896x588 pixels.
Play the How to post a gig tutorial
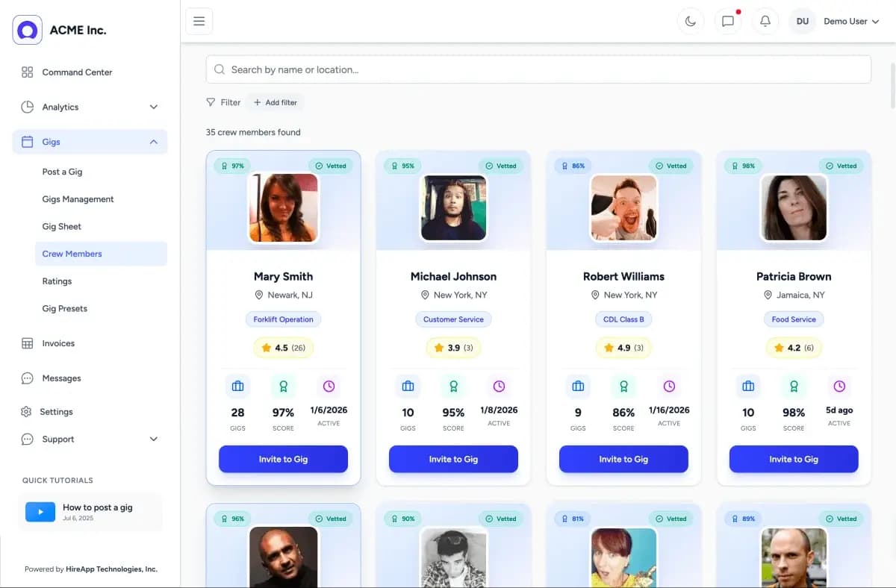[40, 512]
